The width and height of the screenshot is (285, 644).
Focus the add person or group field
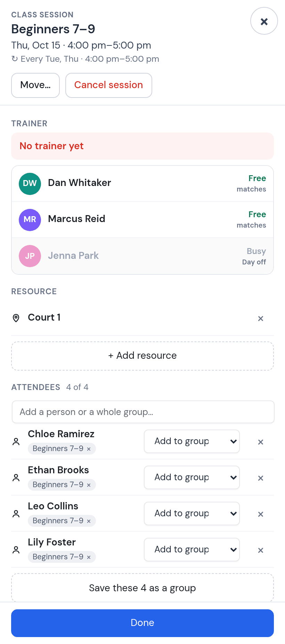point(143,412)
